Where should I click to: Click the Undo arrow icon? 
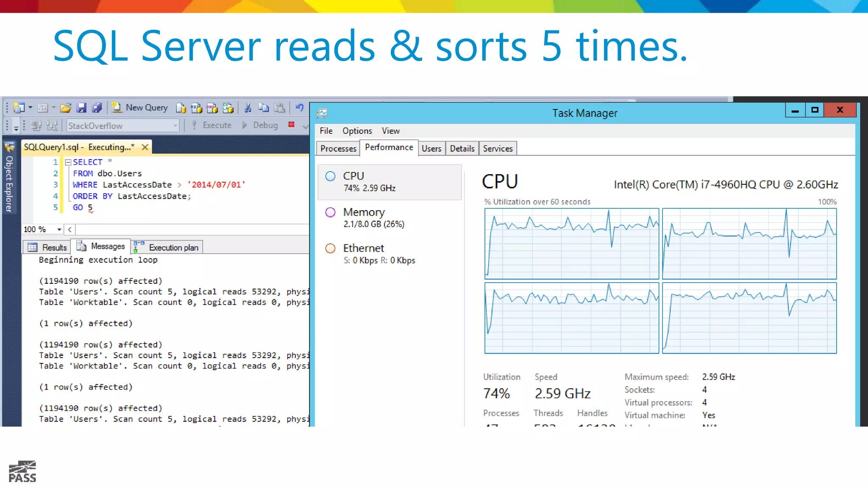click(300, 108)
